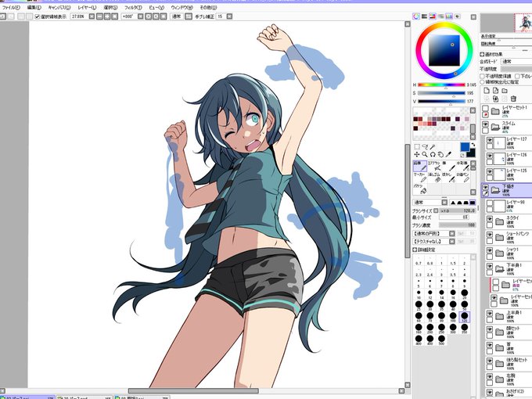The width and height of the screenshot is (532, 399).
Task: Create a new layer using the page icon
Action: (x=487, y=91)
